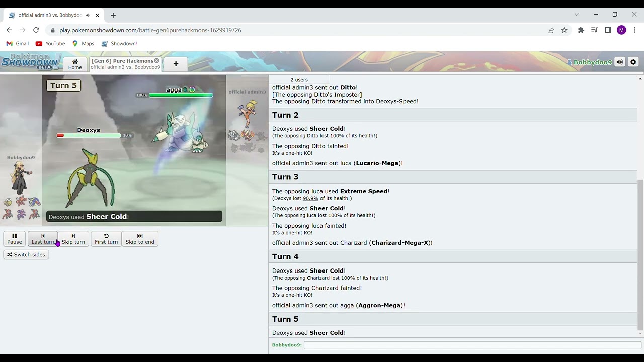Switch sides of the battle view
The height and width of the screenshot is (362, 644).
[x=26, y=255]
